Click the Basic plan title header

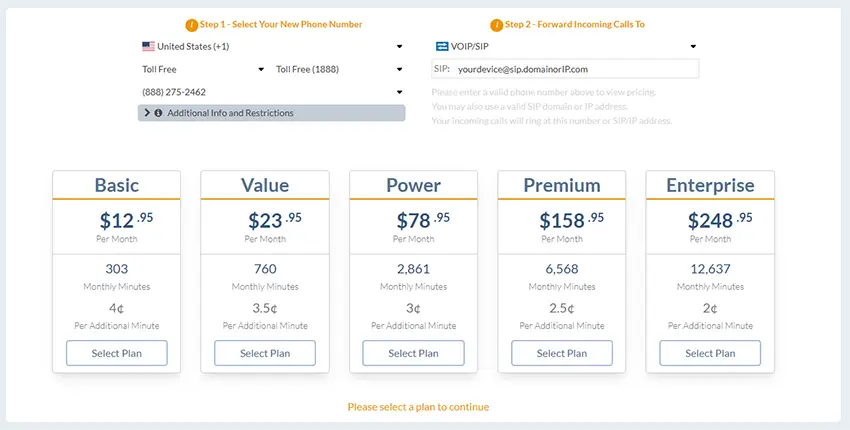pos(117,185)
